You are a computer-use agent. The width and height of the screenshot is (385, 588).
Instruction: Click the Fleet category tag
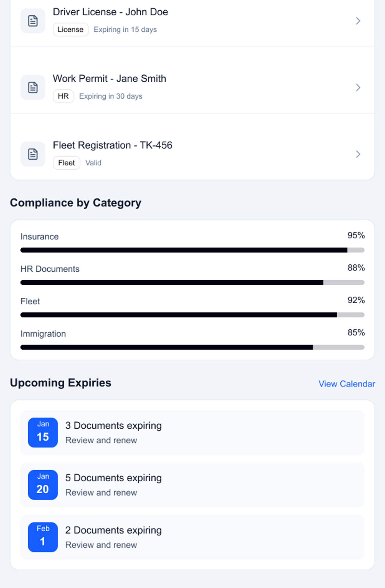[66, 163]
